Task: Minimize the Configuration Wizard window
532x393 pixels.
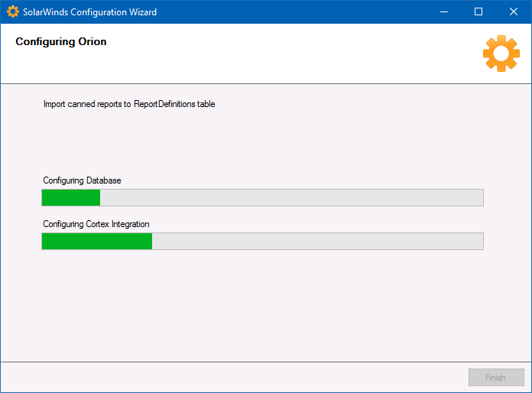Action: 444,12
